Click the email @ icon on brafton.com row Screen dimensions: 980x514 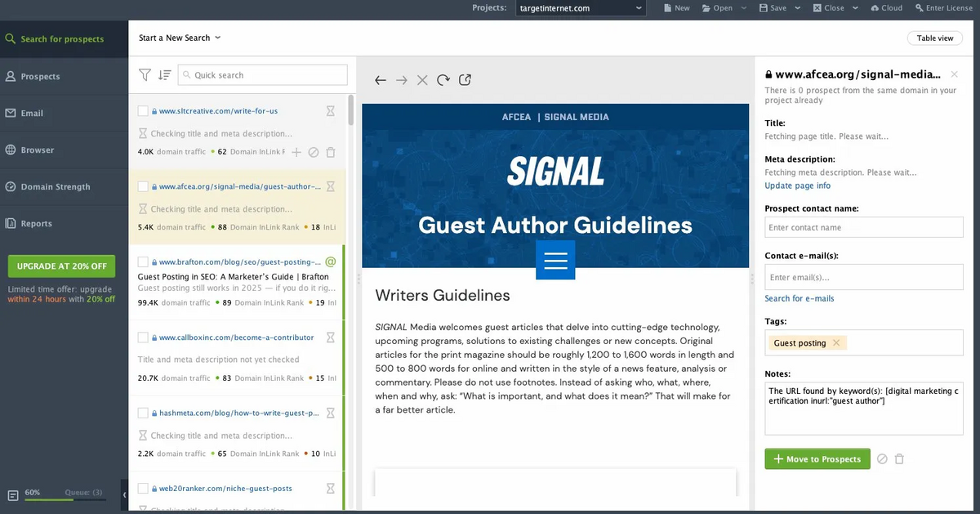[331, 262]
